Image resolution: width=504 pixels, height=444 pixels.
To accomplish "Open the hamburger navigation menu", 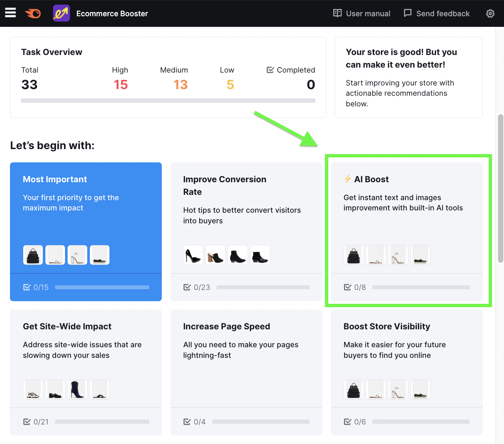I will [10, 13].
